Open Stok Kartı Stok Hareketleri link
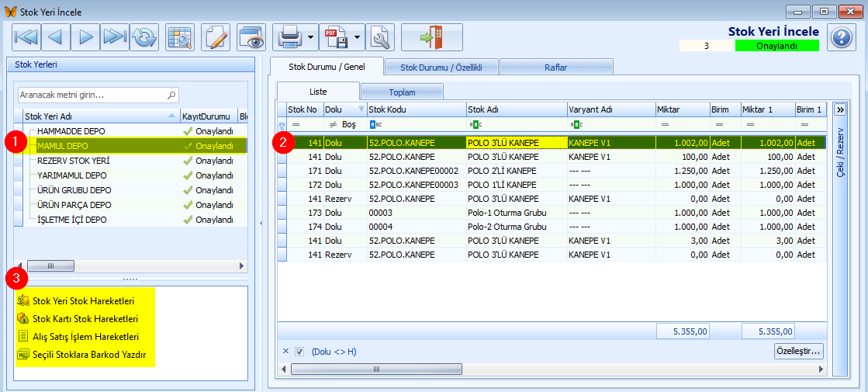 (85, 319)
